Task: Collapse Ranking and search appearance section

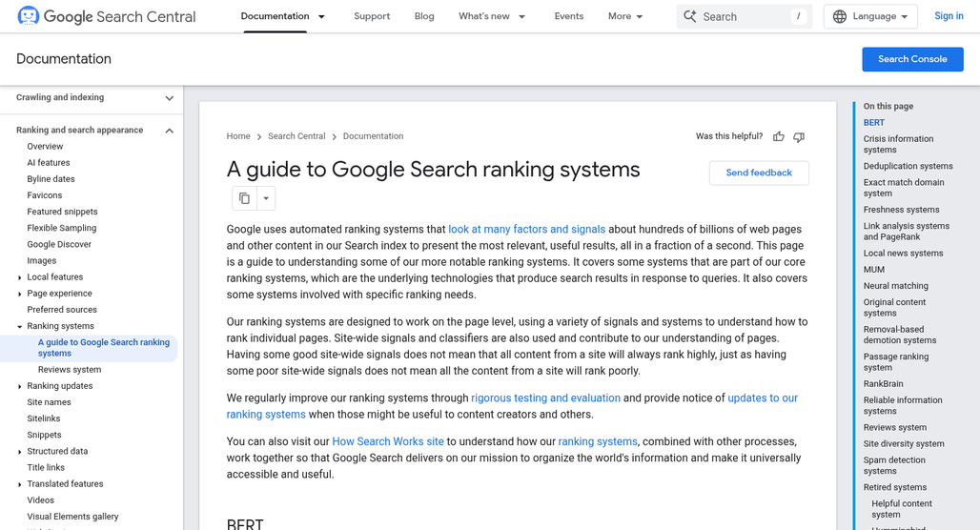Action: [x=170, y=131]
